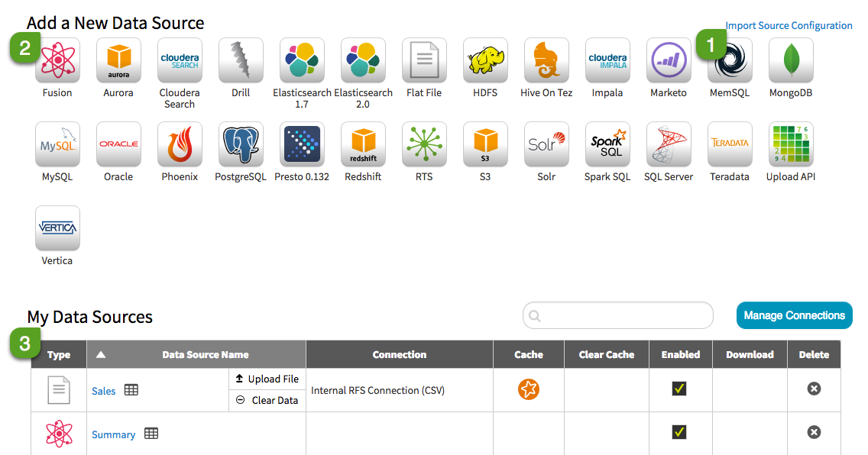Screen dimensions: 868x455
Task: Click the Connection column header
Action: 400,354
